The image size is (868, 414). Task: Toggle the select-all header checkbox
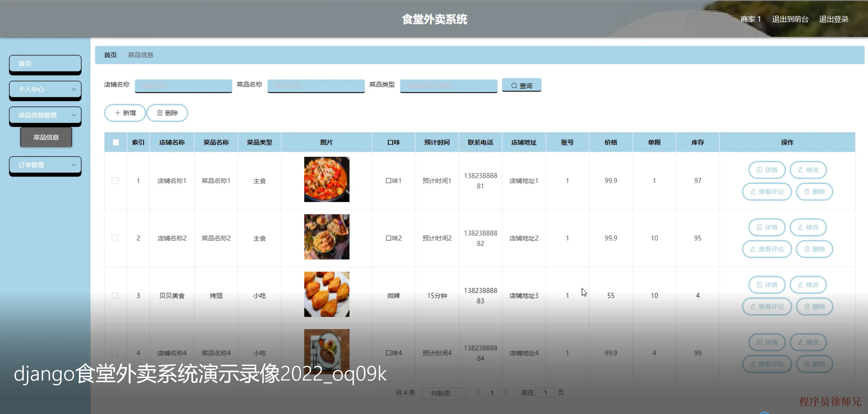(116, 142)
